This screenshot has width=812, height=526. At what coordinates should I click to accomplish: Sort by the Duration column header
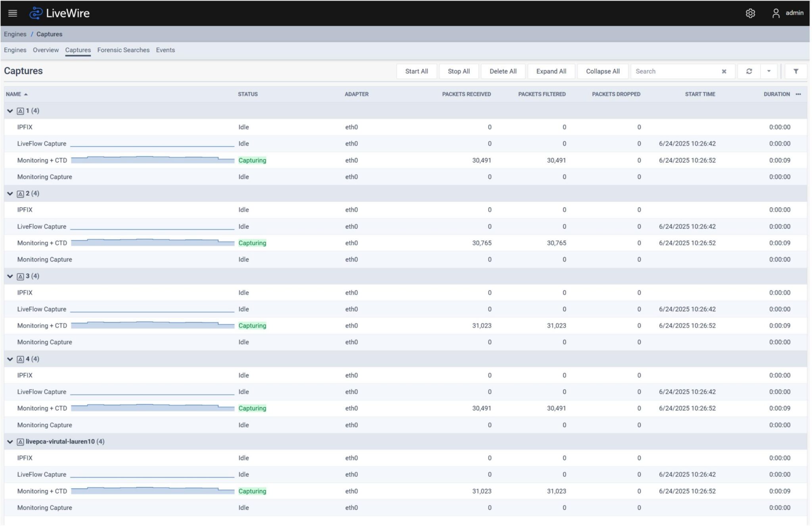777,94
